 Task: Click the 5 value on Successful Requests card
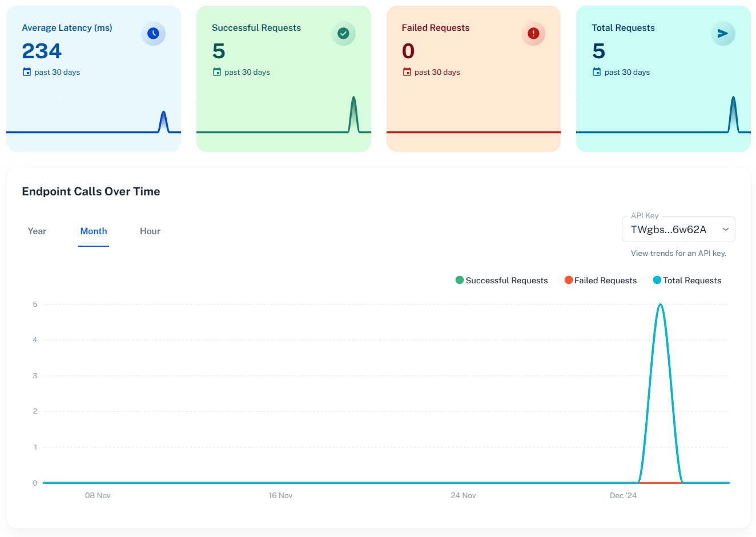tap(219, 51)
